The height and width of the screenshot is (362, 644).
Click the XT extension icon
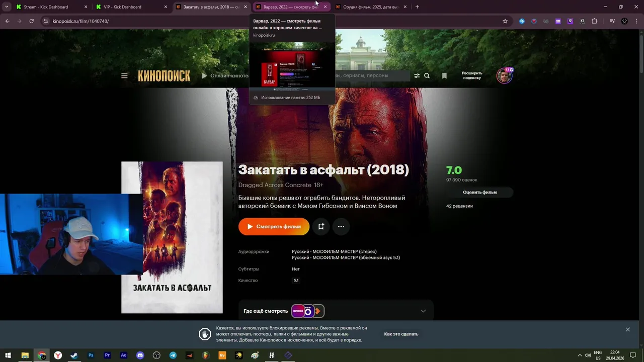(x=582, y=21)
